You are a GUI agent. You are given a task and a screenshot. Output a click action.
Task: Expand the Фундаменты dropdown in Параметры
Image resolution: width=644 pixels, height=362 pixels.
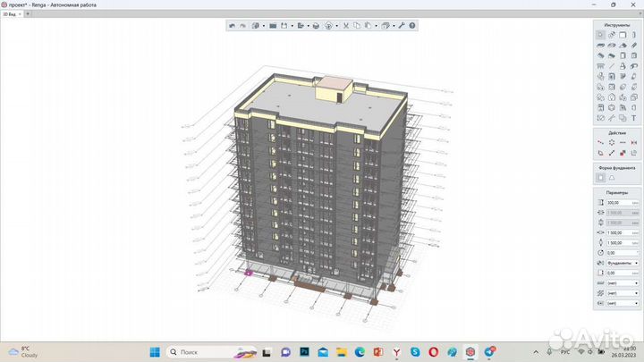coord(635,263)
